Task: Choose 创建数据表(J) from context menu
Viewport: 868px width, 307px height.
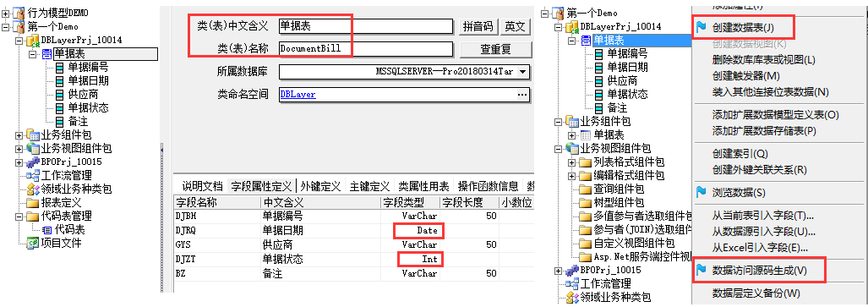Action: tap(744, 27)
